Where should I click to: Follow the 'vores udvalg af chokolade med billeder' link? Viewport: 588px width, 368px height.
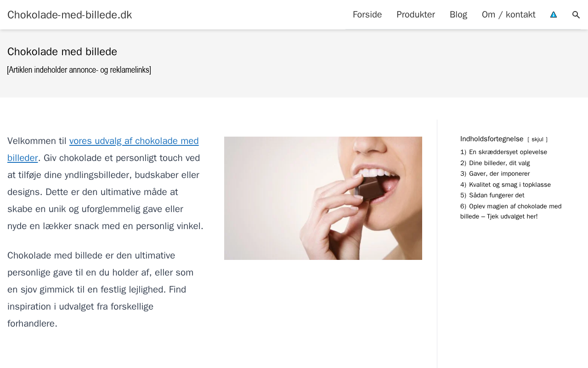click(103, 149)
